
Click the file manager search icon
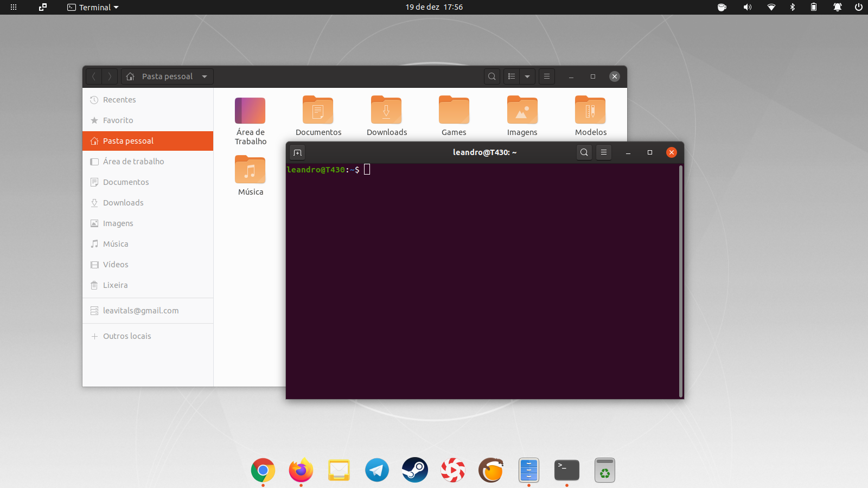tap(492, 76)
